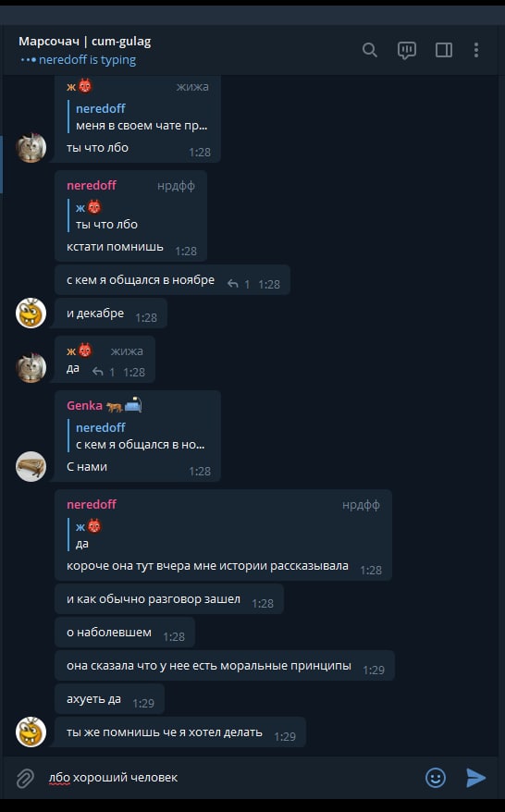This screenshot has height=812, width=505.
Task: Click the reply arrow next to 'да' message
Action: (x=97, y=371)
